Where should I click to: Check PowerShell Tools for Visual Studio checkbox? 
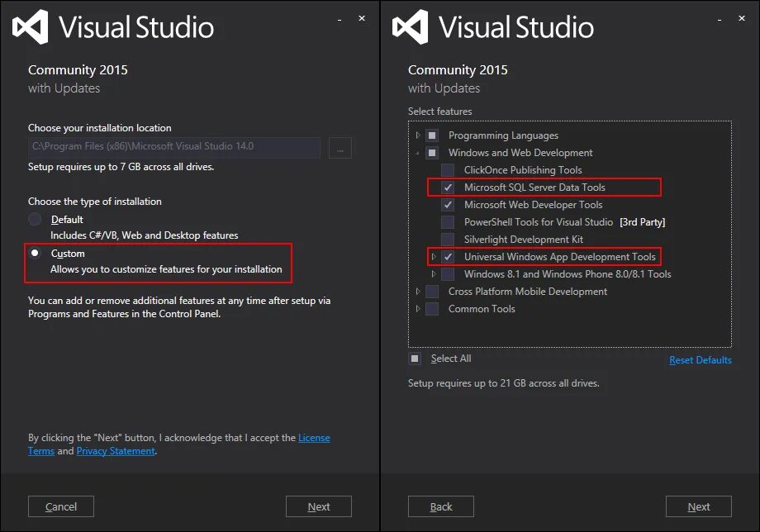(448, 222)
